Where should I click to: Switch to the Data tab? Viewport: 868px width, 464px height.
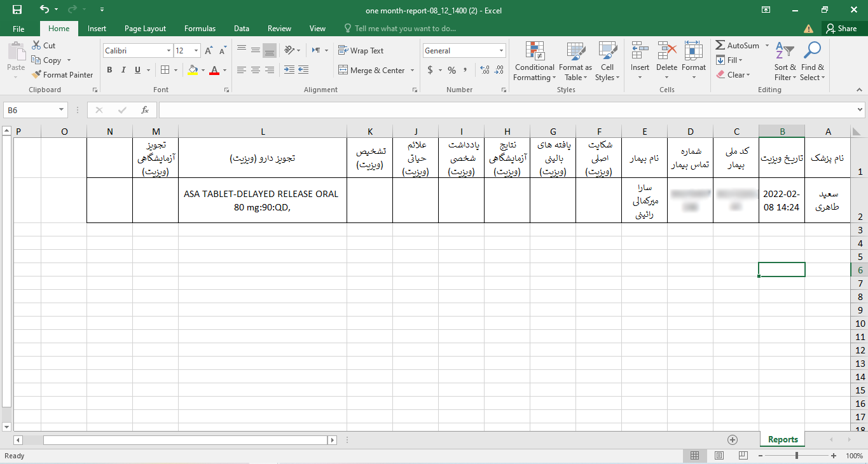point(241,29)
